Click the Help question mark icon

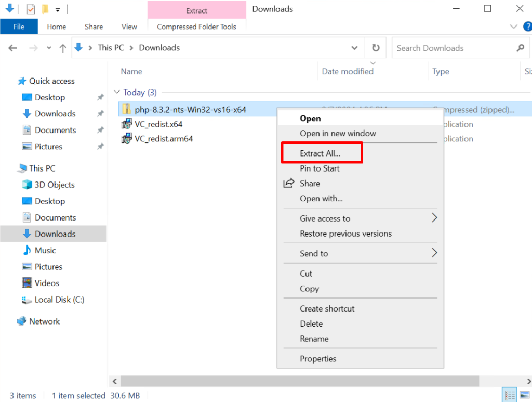click(528, 27)
